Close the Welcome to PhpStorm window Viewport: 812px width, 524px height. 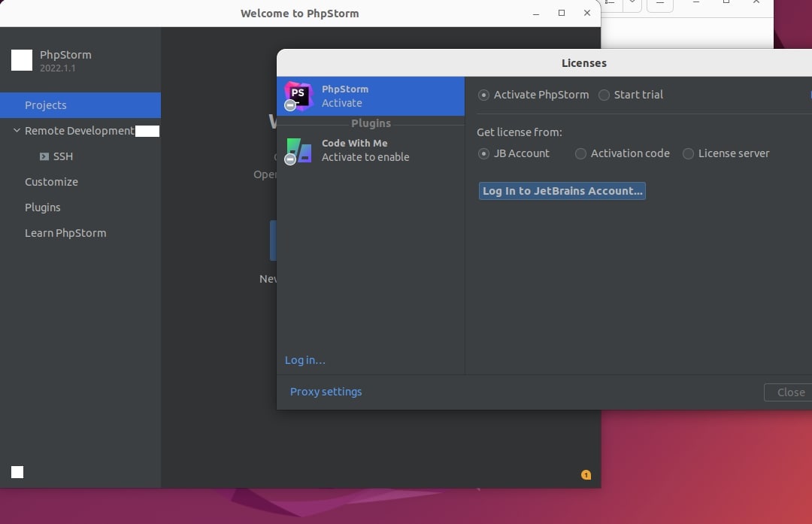pyautogui.click(x=586, y=13)
